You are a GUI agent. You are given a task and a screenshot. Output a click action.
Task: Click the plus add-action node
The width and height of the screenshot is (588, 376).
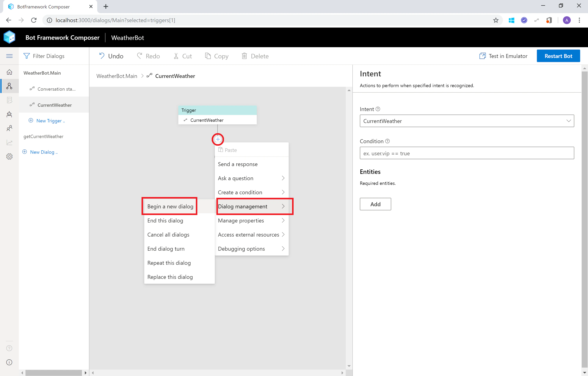[x=218, y=139]
